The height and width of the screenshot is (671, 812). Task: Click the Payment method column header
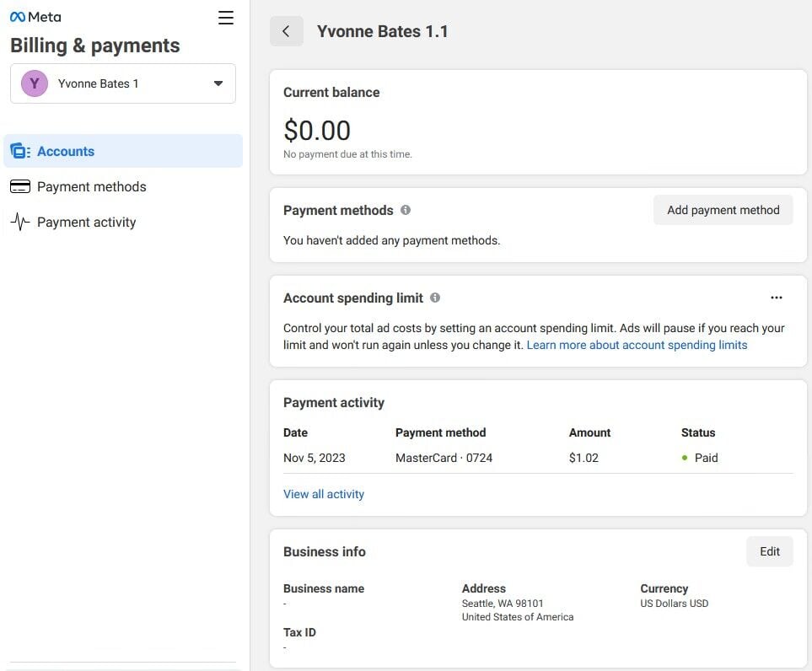(441, 432)
